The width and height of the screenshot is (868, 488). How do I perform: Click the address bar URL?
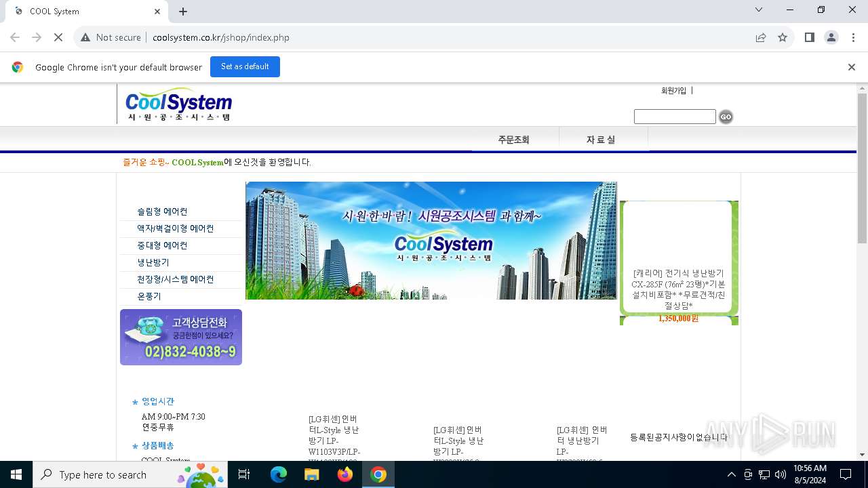tap(221, 37)
